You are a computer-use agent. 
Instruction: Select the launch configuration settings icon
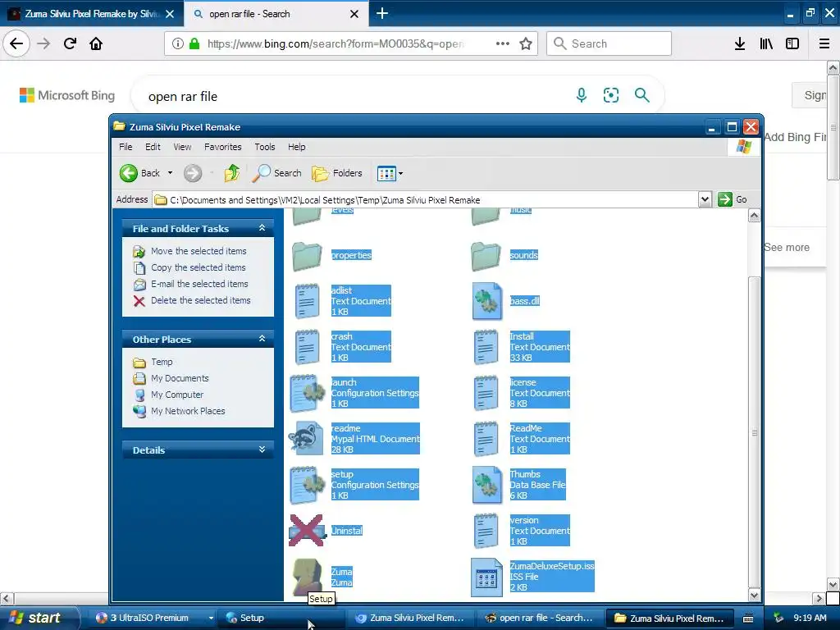(x=307, y=393)
